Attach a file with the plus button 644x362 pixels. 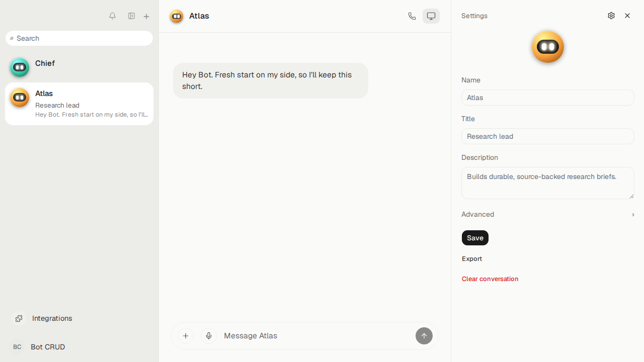coord(186,336)
